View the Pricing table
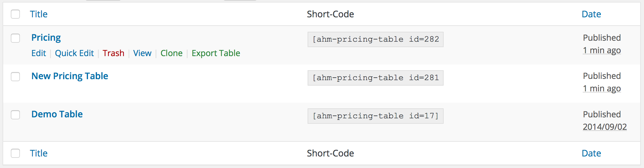The image size is (644, 168). 142,53
